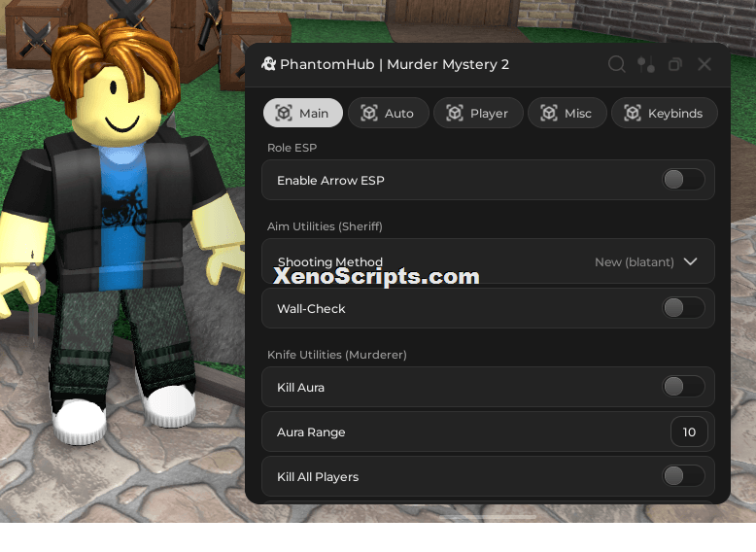Open the search magnifier in title bar
Image resolution: width=756 pixels, height=552 pixels.
(x=617, y=64)
